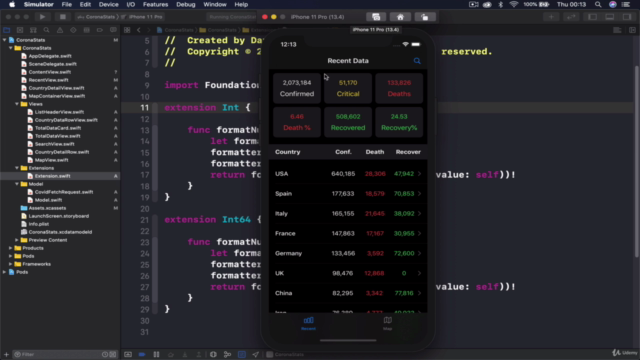Switch to the Map tab
Image resolution: width=640 pixels, height=360 pixels.
point(387,323)
